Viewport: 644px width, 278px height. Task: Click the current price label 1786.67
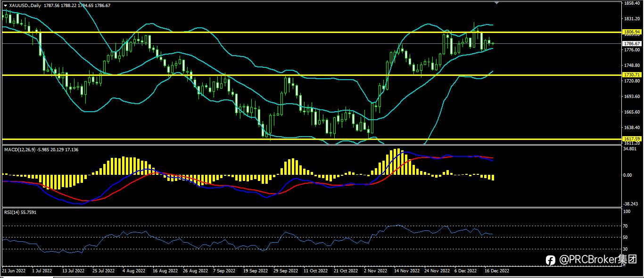[x=631, y=43]
